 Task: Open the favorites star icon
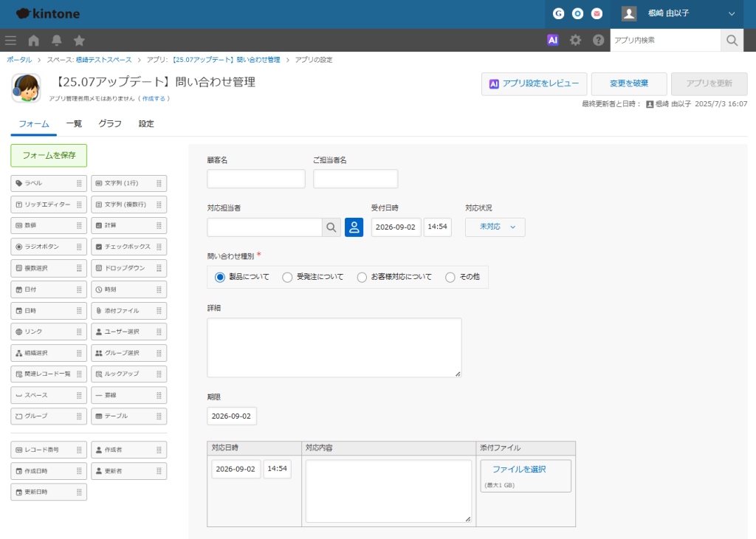pos(79,41)
